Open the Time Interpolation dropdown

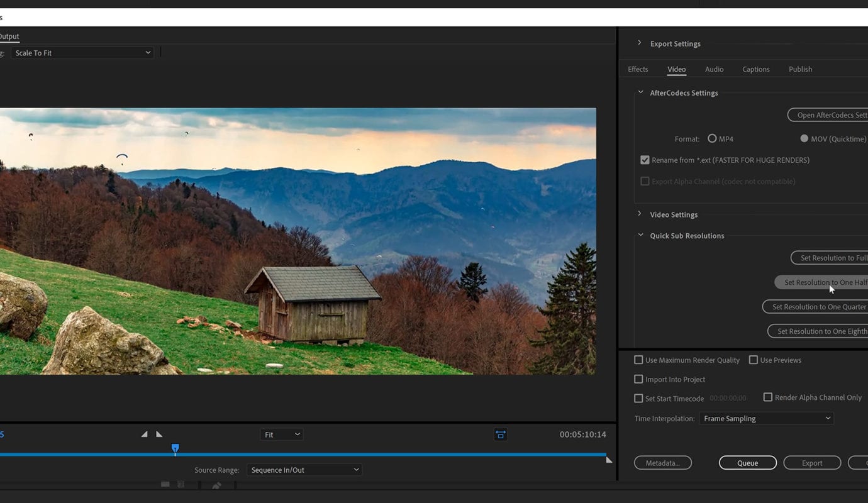click(766, 419)
